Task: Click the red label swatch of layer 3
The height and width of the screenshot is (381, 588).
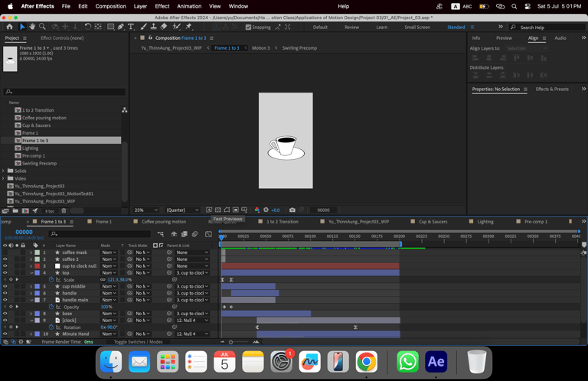Action: 37,266
